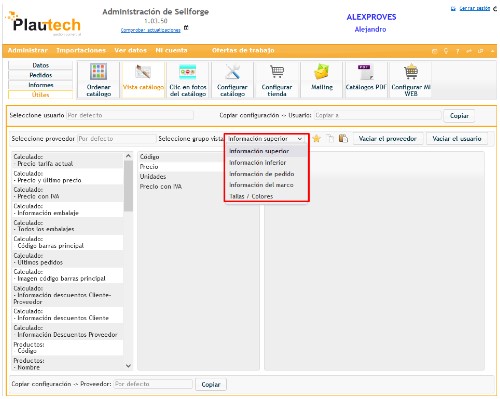Click the yellow star favorite icon
Screen dimensions: 500x399
tap(317, 138)
